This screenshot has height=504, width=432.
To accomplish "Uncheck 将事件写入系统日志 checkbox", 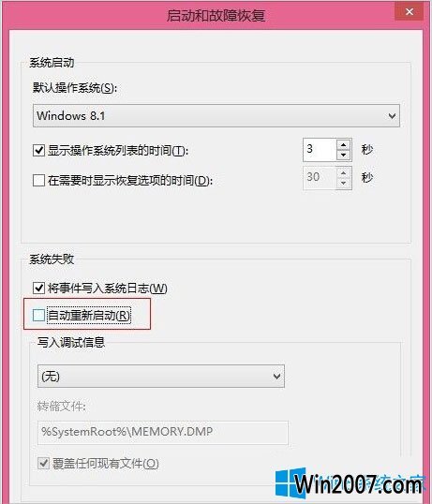I will [x=39, y=288].
